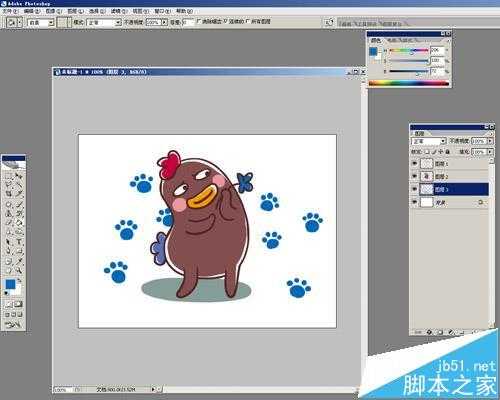Open layer fill arrow in Layers panel

[490, 152]
